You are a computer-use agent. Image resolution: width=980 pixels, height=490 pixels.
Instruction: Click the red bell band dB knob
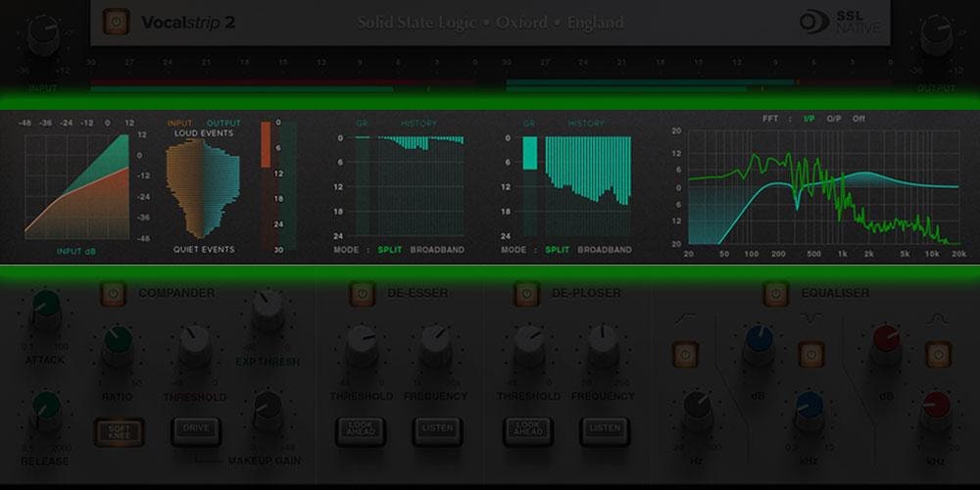886,346
